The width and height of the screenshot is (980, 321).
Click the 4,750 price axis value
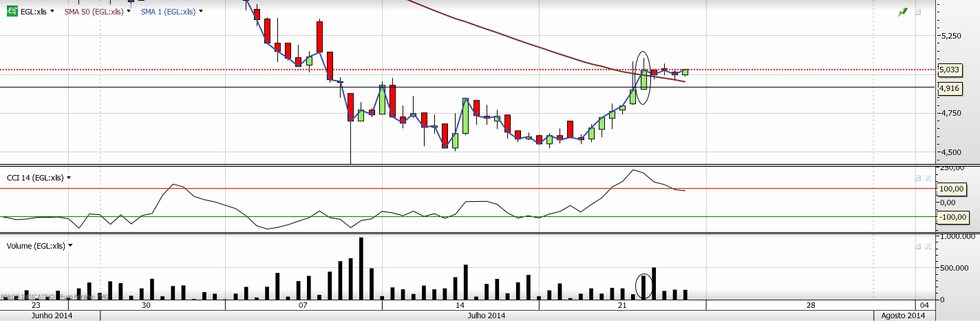950,113
